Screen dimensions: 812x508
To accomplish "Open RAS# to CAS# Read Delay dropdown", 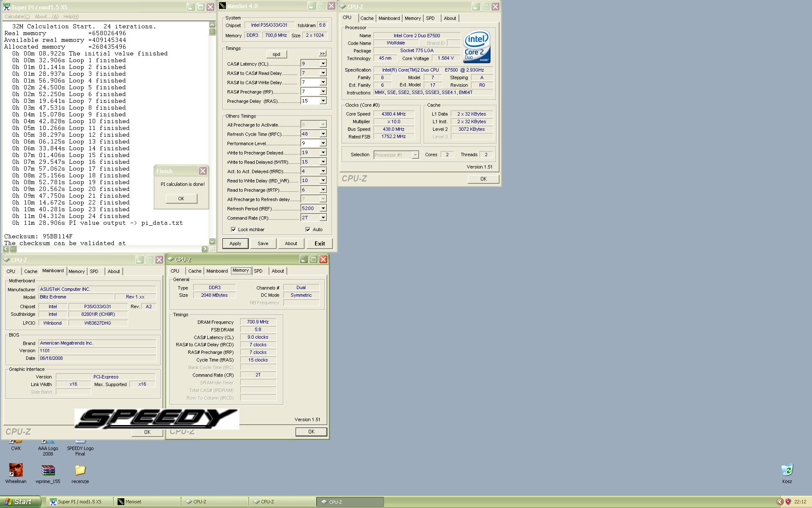I will (323, 73).
